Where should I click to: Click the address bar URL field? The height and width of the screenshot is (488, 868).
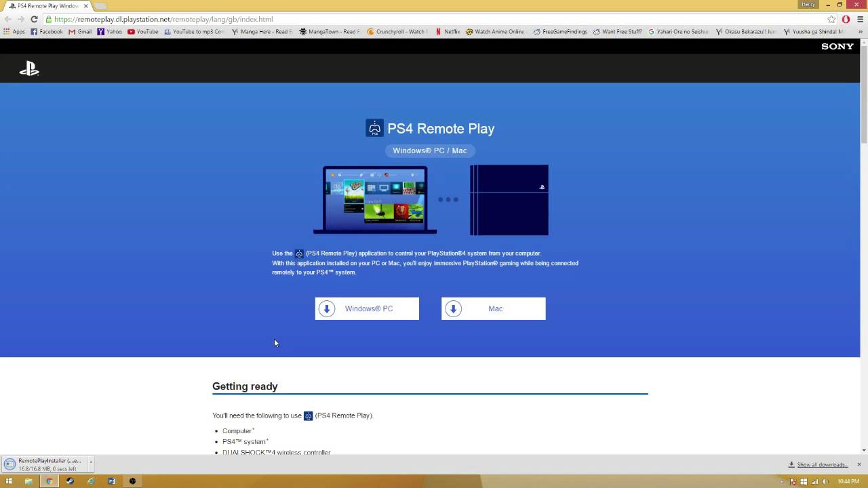434,19
